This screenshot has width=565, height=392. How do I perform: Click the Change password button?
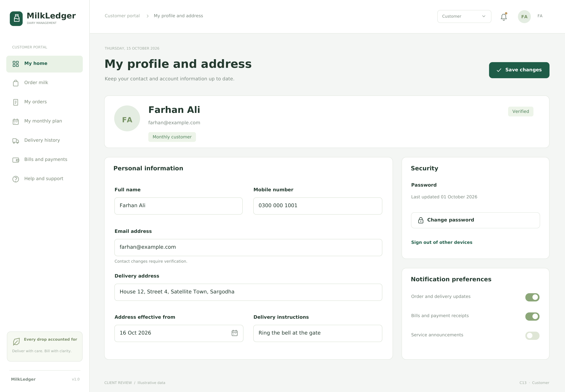[x=475, y=220]
